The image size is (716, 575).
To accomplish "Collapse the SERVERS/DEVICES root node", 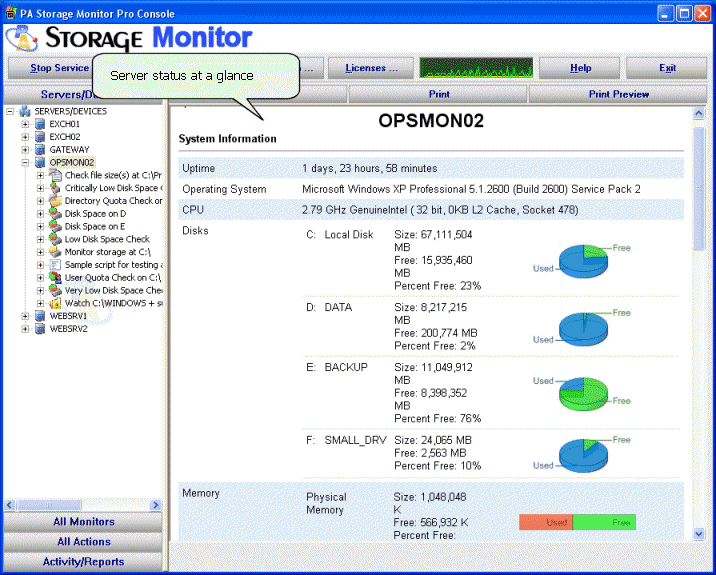I will pyautogui.click(x=10, y=111).
